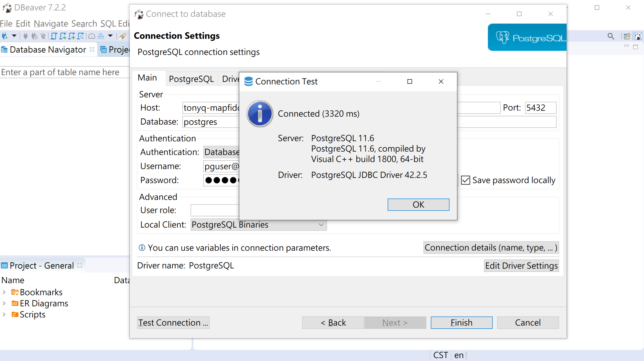
Task: Click the Dashboard gauge toolbar icon
Action: (x=92, y=36)
